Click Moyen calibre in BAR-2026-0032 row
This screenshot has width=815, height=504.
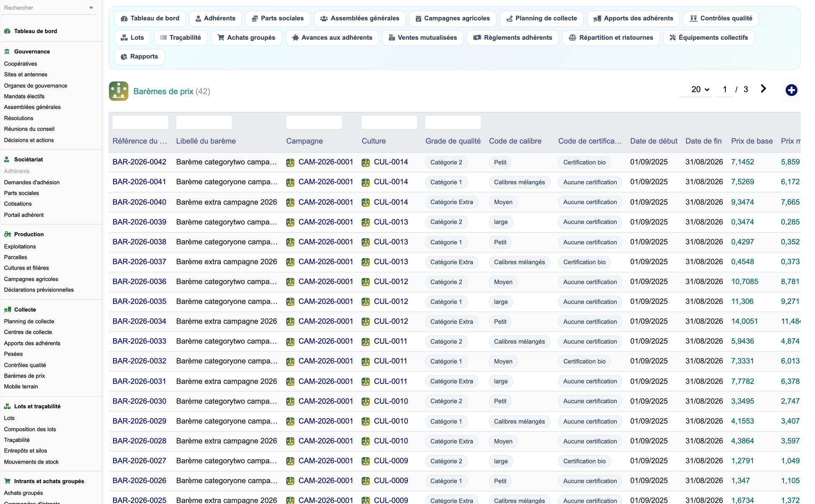[x=503, y=361]
